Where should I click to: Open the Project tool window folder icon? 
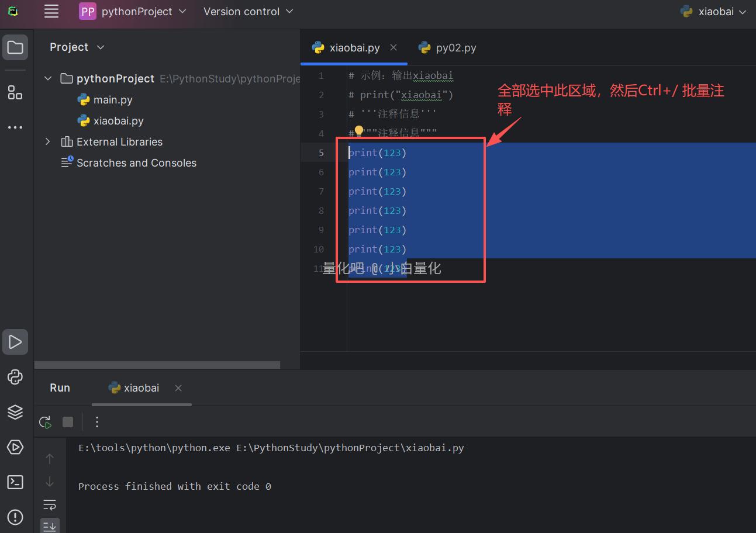15,47
